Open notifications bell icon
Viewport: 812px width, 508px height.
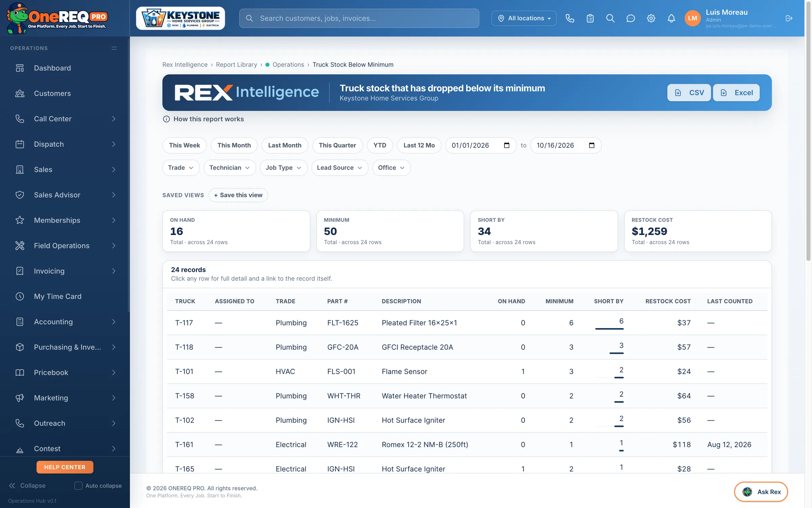[x=671, y=18]
